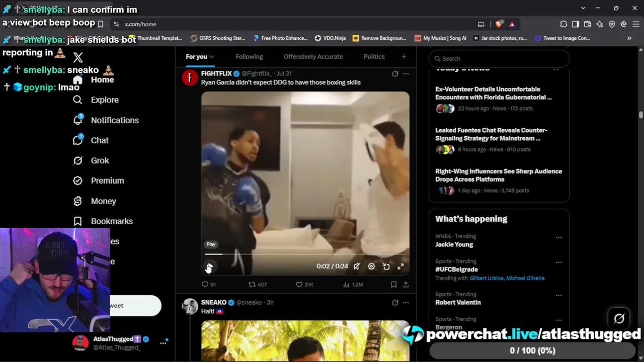Screen dimensions: 644x362
Task: Open account menu next to AtlasThugged
Action: pos(163,343)
